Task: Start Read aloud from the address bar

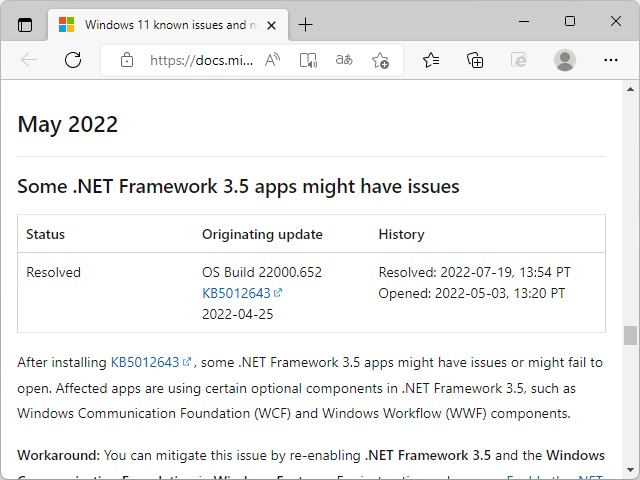Action: point(273,60)
